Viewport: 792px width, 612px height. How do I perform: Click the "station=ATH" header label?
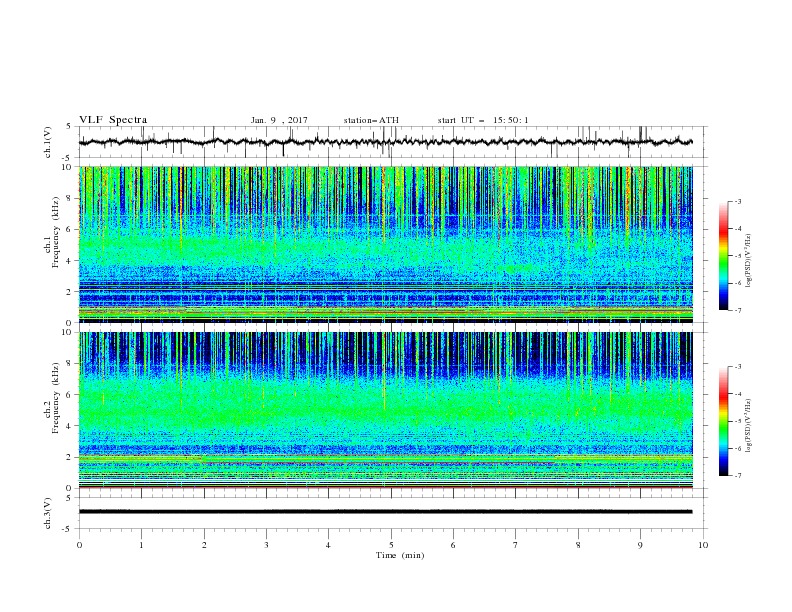pos(371,120)
